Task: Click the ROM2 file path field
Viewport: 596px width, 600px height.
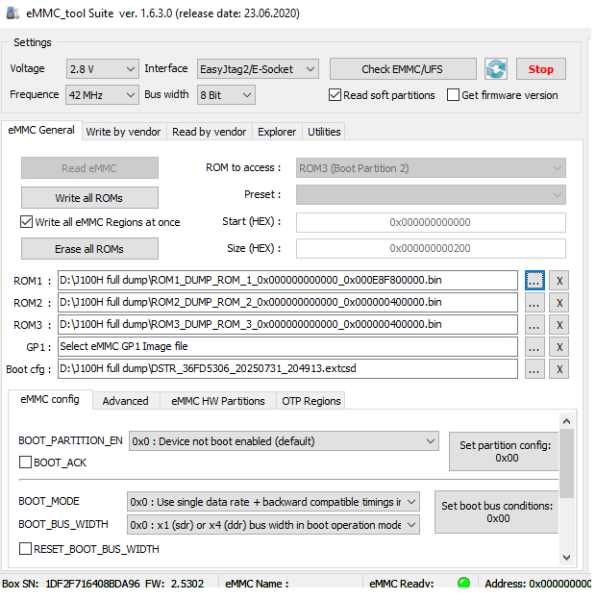Action: pos(288,303)
